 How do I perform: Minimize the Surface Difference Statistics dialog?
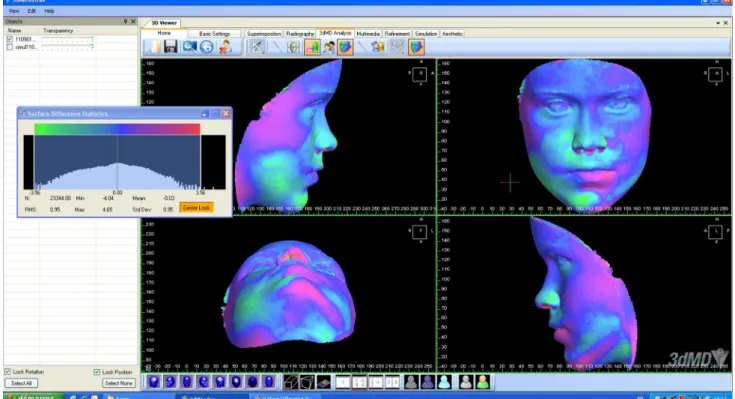pyautogui.click(x=205, y=114)
